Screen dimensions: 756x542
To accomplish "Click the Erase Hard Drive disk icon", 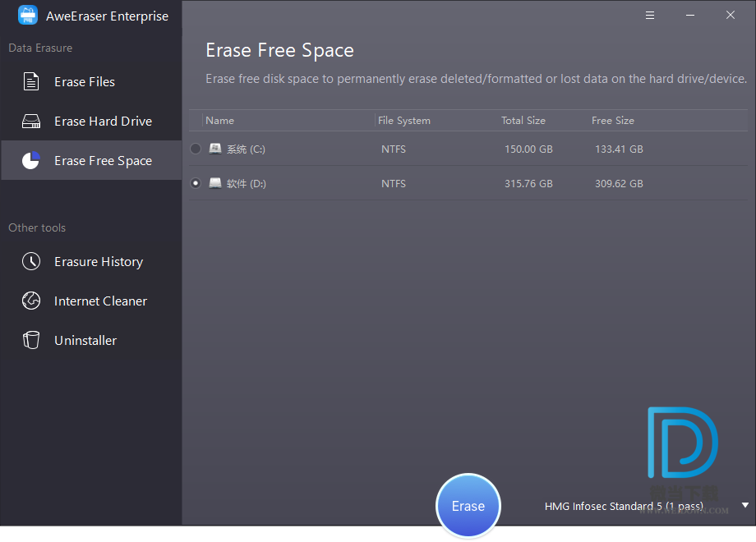I will (31, 121).
